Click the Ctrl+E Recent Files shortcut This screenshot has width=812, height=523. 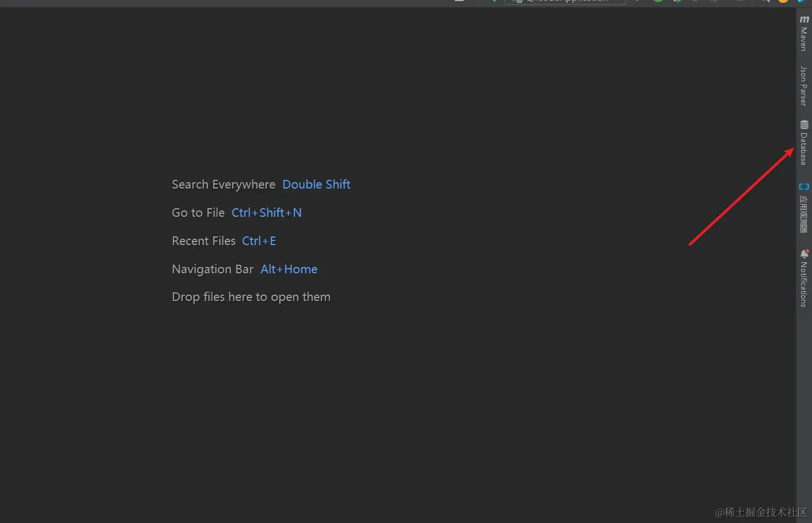(258, 240)
